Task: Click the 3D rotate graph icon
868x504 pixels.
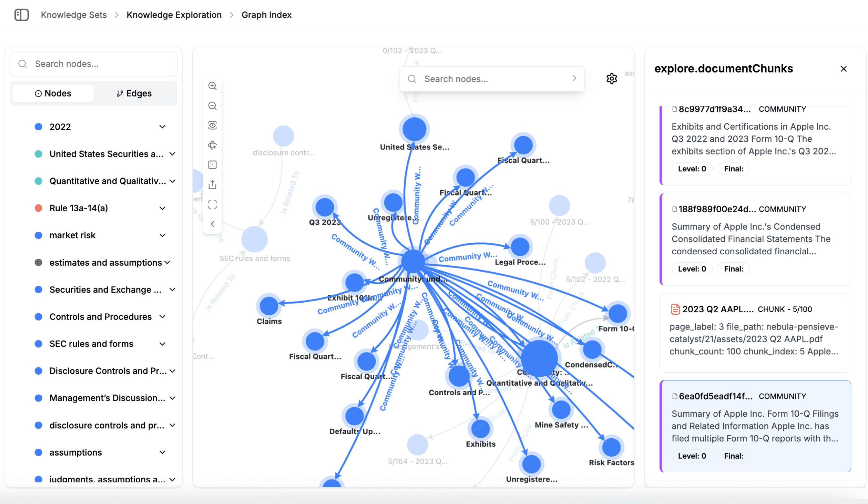Action: pyautogui.click(x=213, y=145)
